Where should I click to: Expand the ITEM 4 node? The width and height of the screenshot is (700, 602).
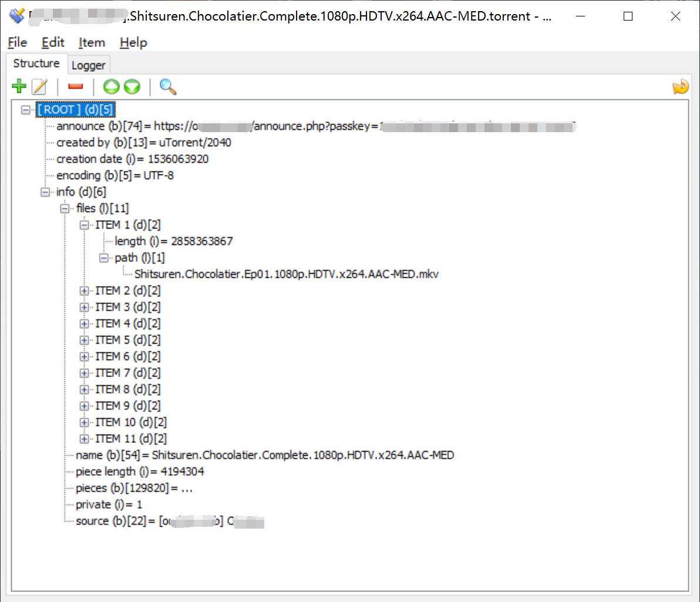coord(84,324)
